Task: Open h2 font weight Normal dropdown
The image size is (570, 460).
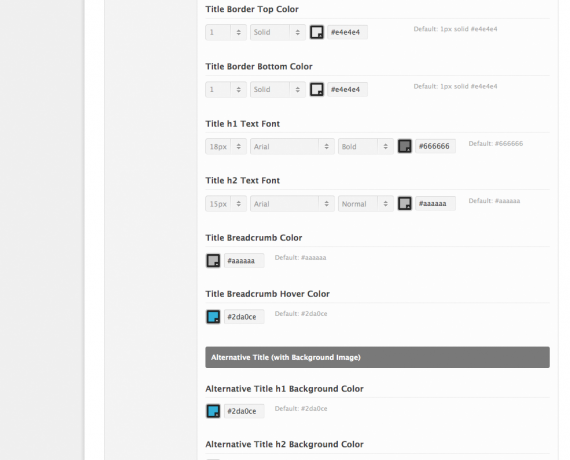Action: [x=366, y=203]
